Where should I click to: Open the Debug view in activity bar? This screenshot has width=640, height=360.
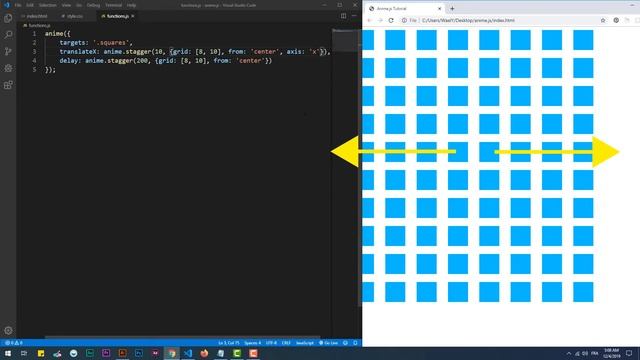[8, 68]
